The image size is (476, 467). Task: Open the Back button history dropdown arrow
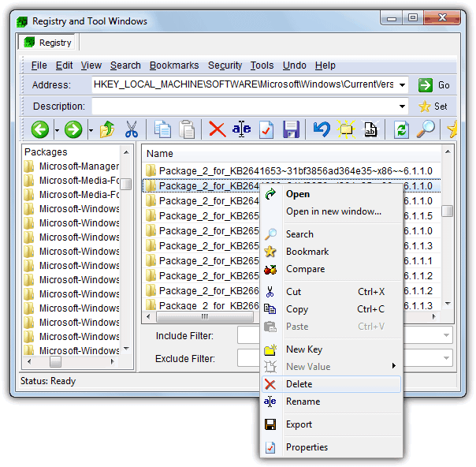point(57,130)
